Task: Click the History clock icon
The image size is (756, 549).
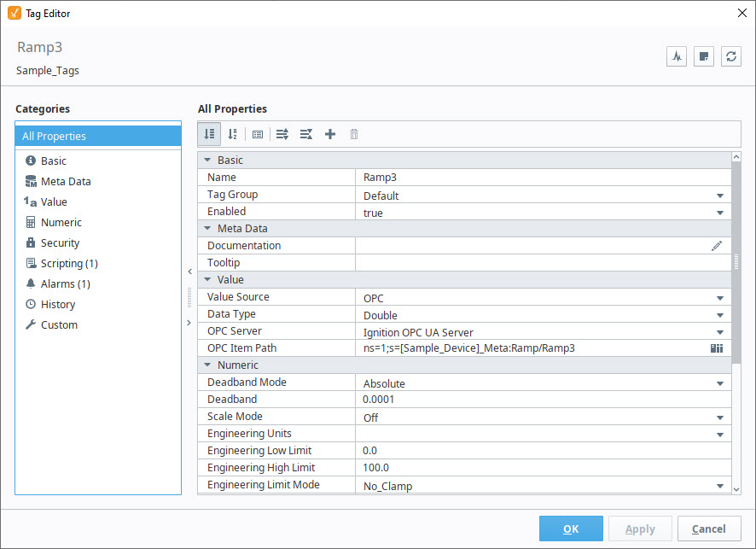Action: point(31,305)
